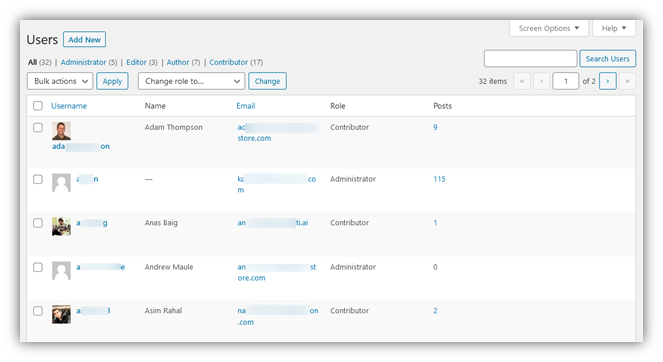Select Adam Thompson's row checkbox
Image resolution: width=663 pixels, height=362 pixels.
[x=38, y=127]
